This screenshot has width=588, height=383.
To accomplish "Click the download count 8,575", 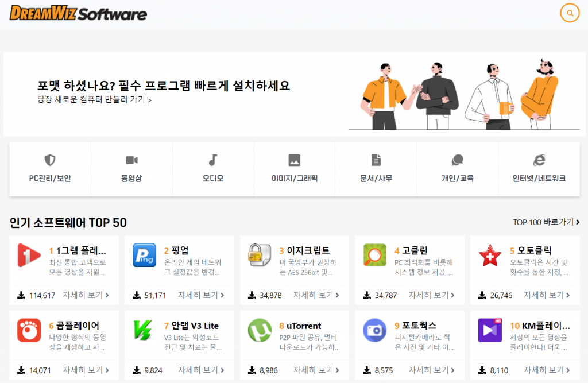I will click(384, 370).
